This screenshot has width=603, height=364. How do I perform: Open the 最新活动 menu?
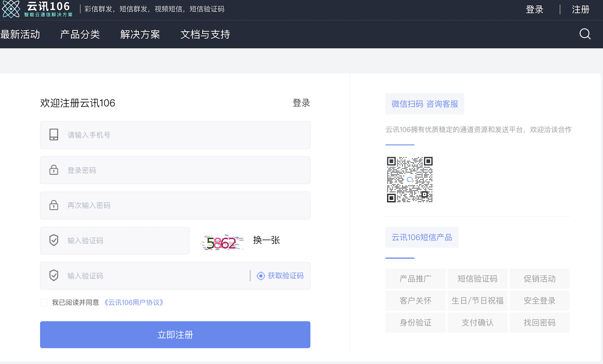[20, 34]
